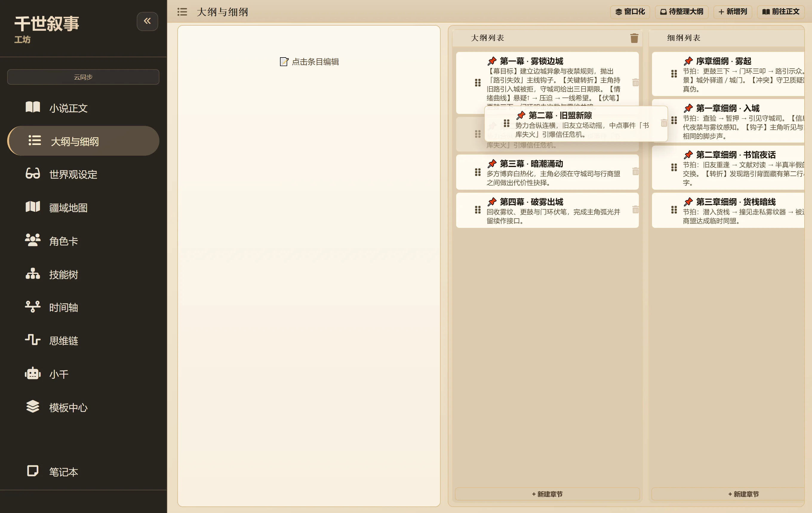Delete the 第四幕 · 破雾出城 card

pyautogui.click(x=635, y=210)
